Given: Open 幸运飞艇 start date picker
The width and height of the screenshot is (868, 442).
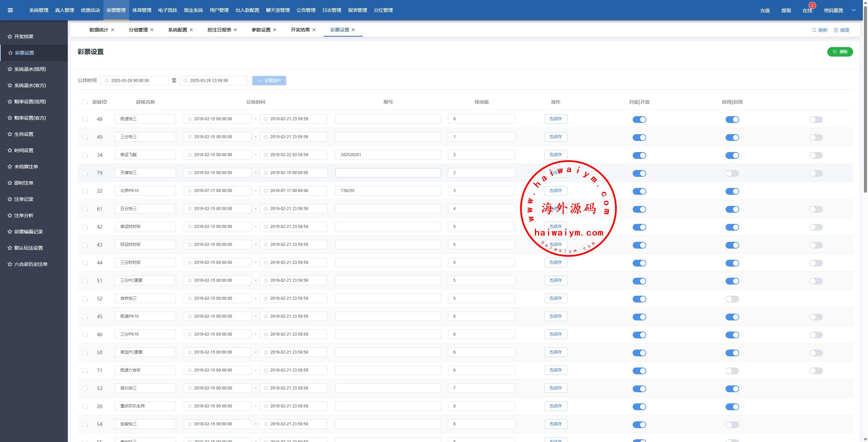Looking at the screenshot, I should pos(217,155).
